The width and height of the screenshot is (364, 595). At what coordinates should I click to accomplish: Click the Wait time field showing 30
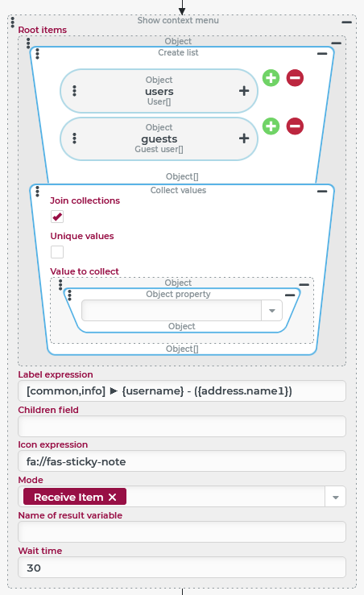coord(182,568)
